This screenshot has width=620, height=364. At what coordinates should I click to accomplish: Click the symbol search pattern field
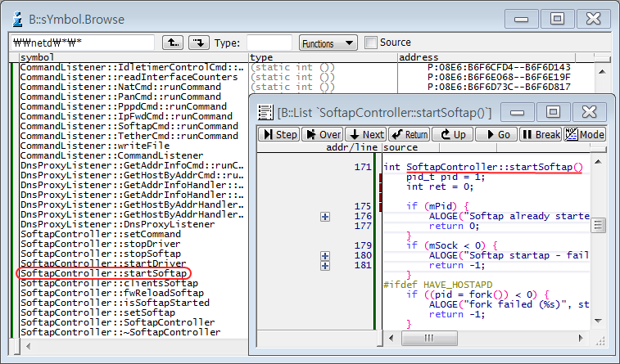[x=82, y=43]
